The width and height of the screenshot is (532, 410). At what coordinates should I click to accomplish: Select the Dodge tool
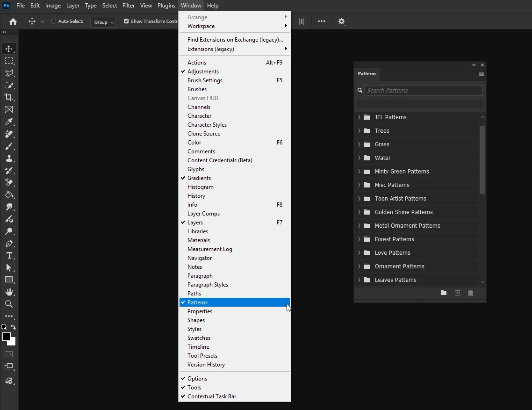pyautogui.click(x=9, y=231)
